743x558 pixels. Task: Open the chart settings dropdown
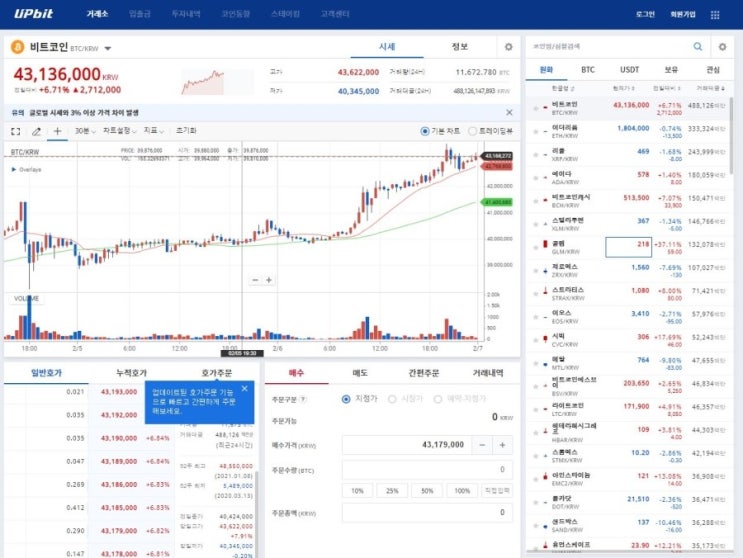coord(120,130)
